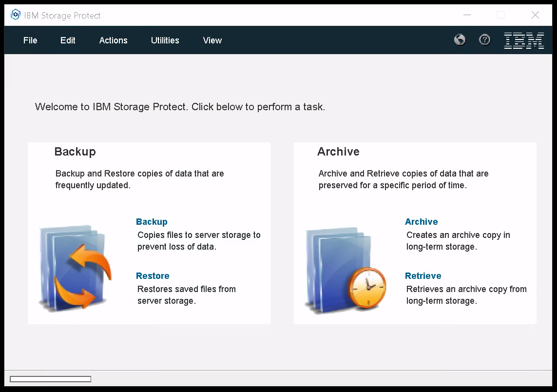The image size is (557, 392).
Task: Open the Edit menu
Action: [x=68, y=40]
